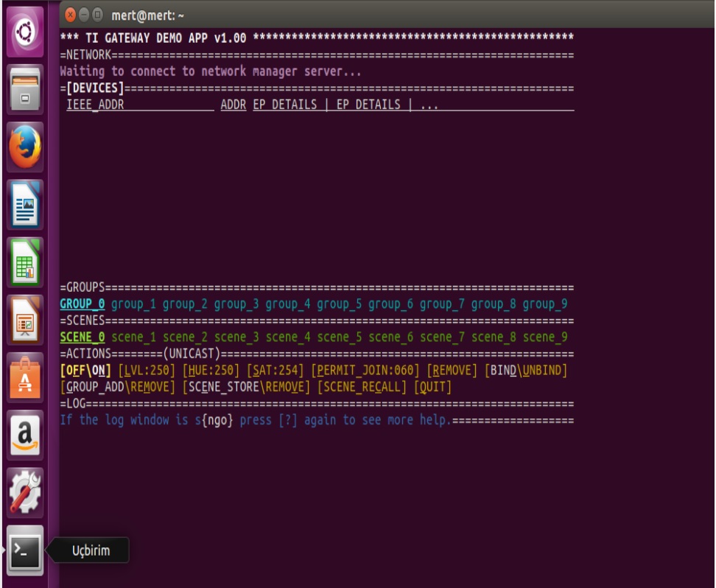The width and height of the screenshot is (716, 588).
Task: Select scene_5 entry
Action: tap(340, 337)
